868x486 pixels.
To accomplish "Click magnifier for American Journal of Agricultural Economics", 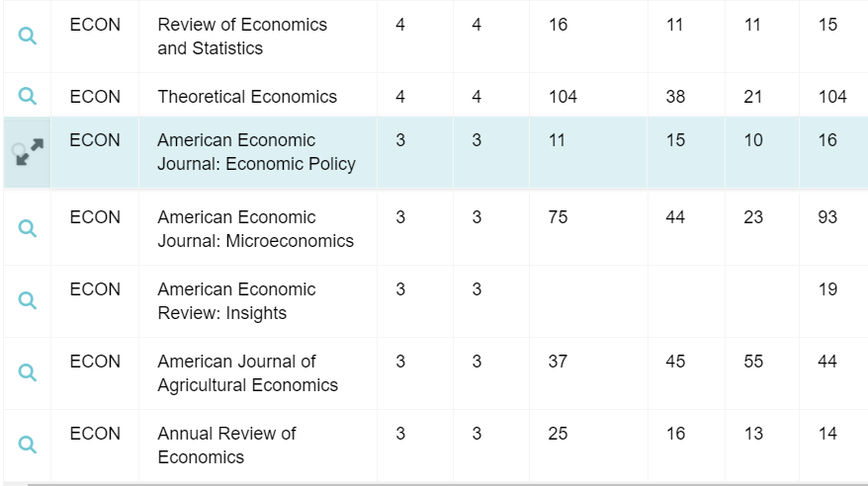I will 28,372.
